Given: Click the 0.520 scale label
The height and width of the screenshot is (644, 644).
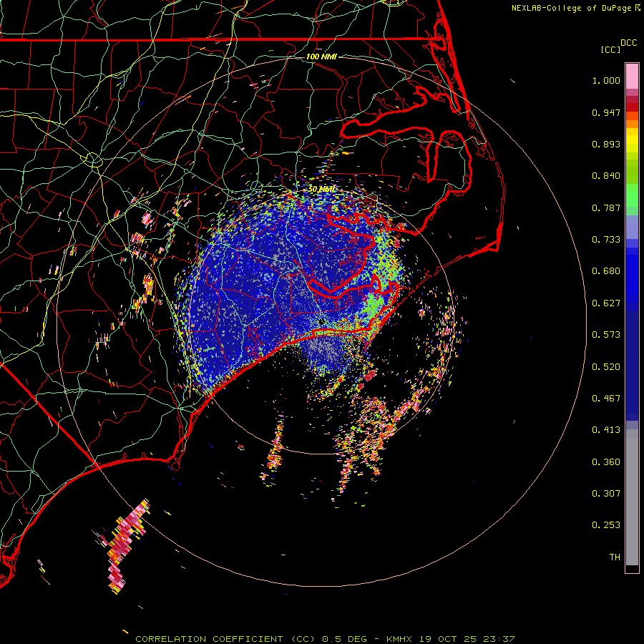Looking at the screenshot, I should coord(606,367).
